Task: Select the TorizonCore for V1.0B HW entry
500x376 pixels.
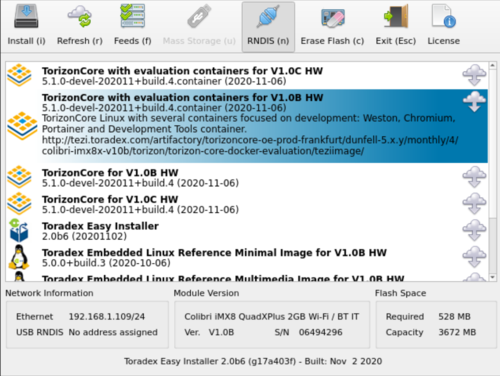Action: 247,177
